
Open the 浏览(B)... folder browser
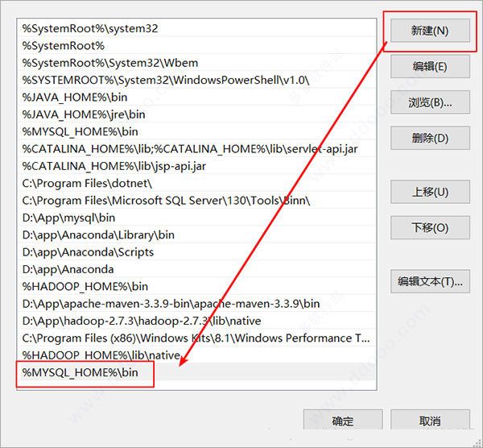pos(430,102)
